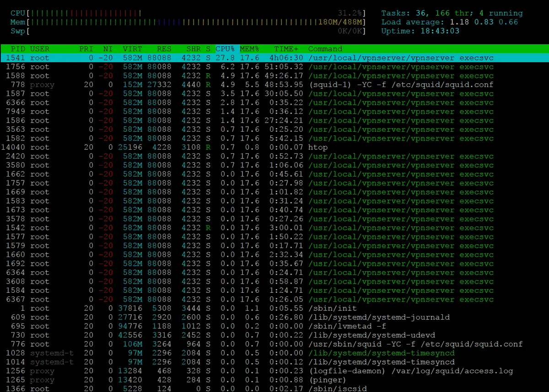Image resolution: width=549 pixels, height=392 pixels.
Task: Click the Command column header
Action: pos(325,49)
